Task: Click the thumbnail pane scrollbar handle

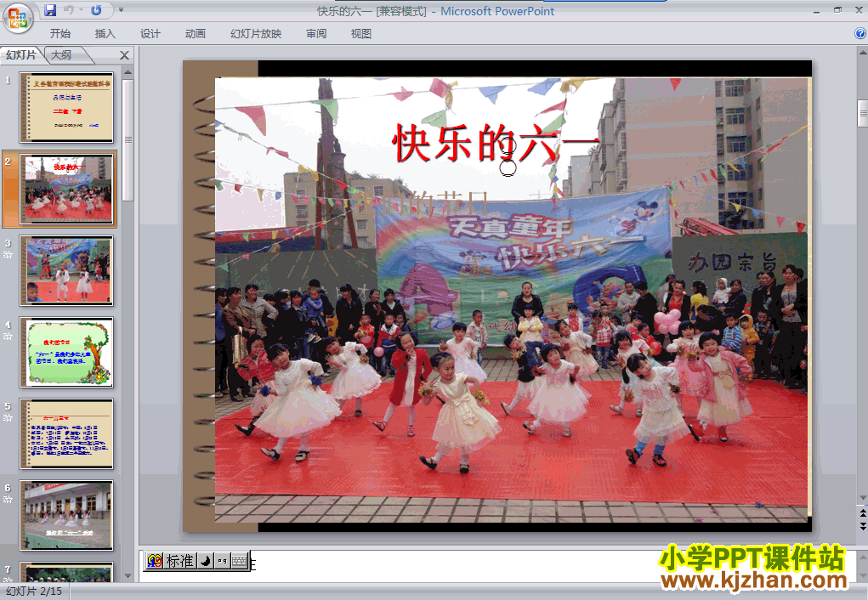Action: [x=128, y=140]
